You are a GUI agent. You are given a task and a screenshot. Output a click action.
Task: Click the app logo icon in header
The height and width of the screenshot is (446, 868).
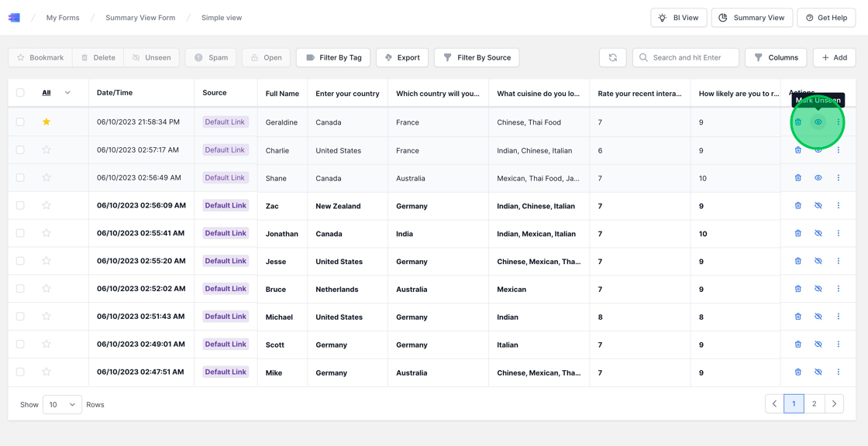[x=14, y=18]
